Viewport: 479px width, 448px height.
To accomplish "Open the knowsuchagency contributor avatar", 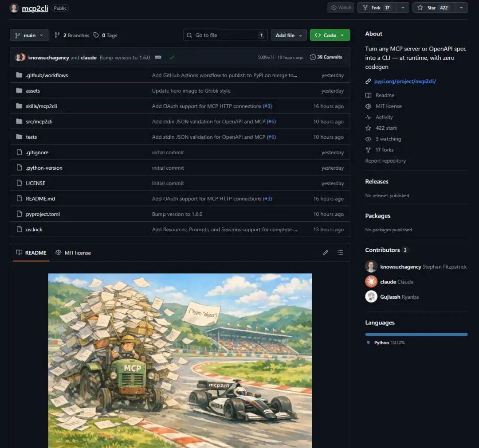I will 371,266.
